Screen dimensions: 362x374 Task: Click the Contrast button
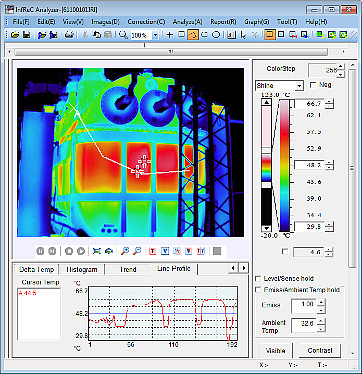click(320, 351)
